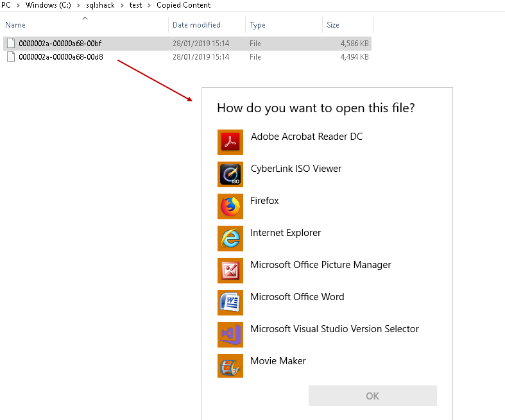Navigate to sqlshack in breadcrumb path

99,5
